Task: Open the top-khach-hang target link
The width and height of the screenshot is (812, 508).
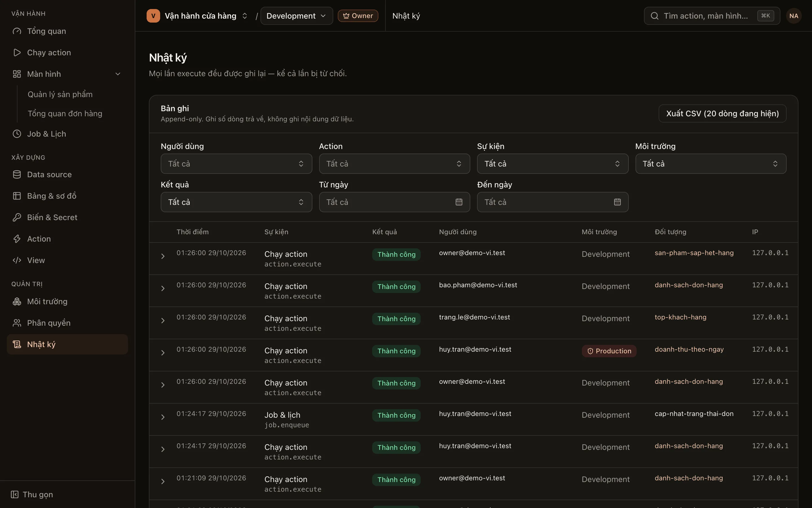Action: click(x=680, y=317)
